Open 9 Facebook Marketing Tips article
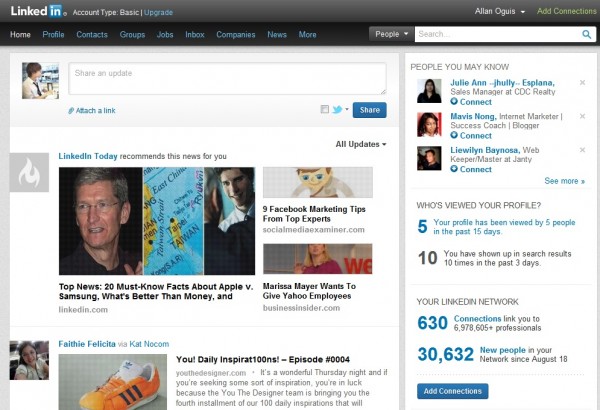The image size is (600, 410). [314, 214]
